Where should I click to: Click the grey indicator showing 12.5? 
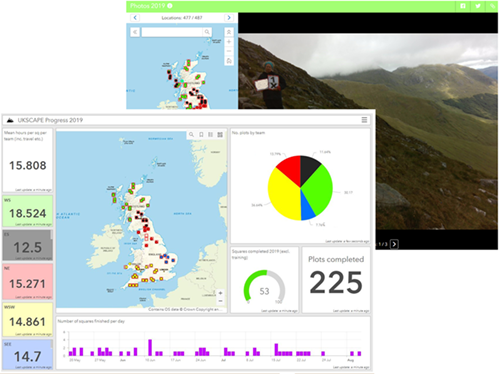(x=28, y=245)
